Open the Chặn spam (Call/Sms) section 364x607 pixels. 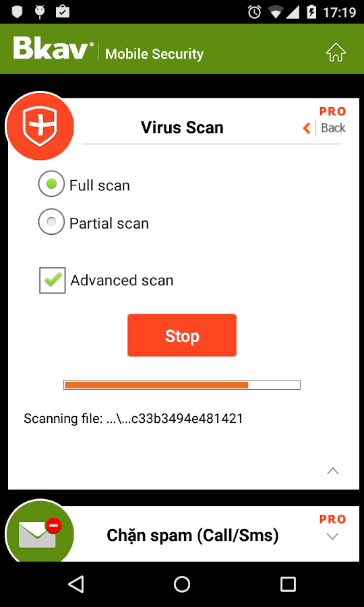click(192, 536)
